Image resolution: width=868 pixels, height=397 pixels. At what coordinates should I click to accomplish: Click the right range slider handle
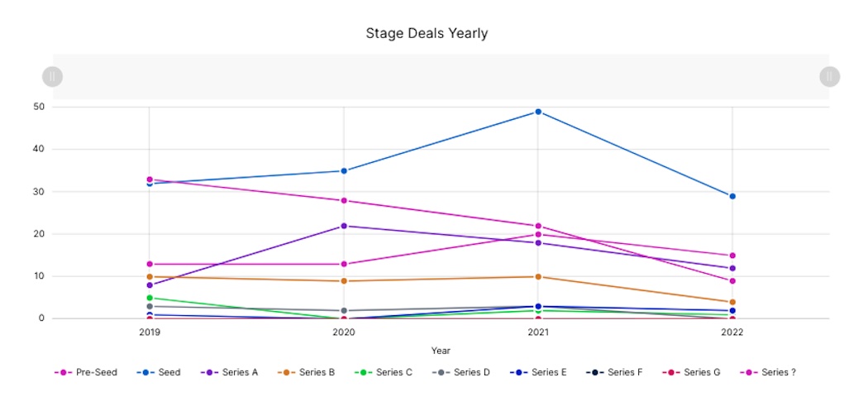(829, 77)
